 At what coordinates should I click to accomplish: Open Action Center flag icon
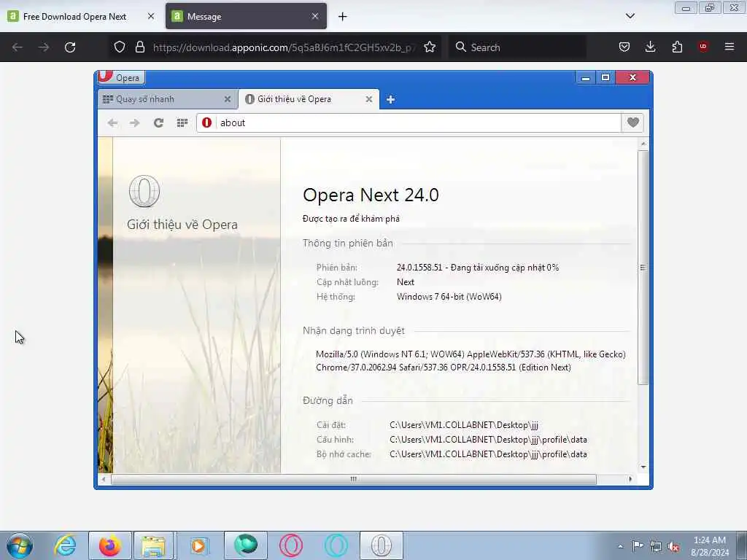[638, 545]
